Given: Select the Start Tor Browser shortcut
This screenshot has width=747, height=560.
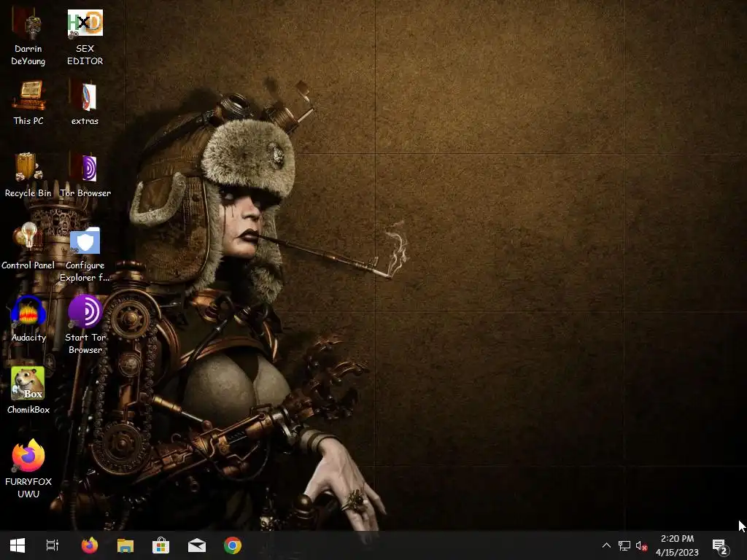Looking at the screenshot, I should pos(85,311).
